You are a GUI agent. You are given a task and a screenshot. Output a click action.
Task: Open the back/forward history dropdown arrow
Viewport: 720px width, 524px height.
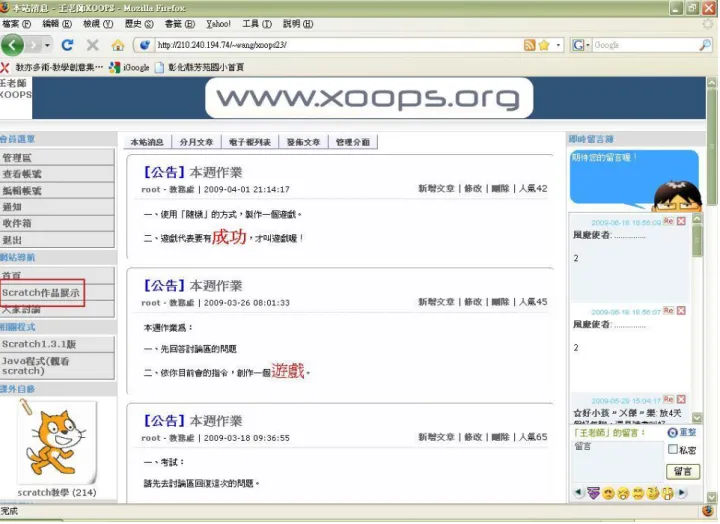[47, 45]
